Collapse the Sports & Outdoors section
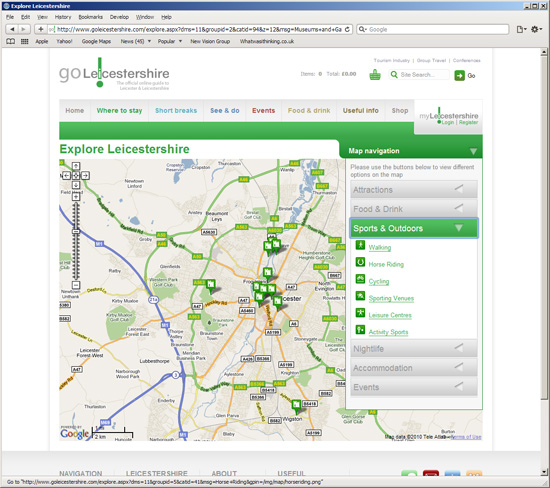The width and height of the screenshot is (550, 488). (414, 228)
